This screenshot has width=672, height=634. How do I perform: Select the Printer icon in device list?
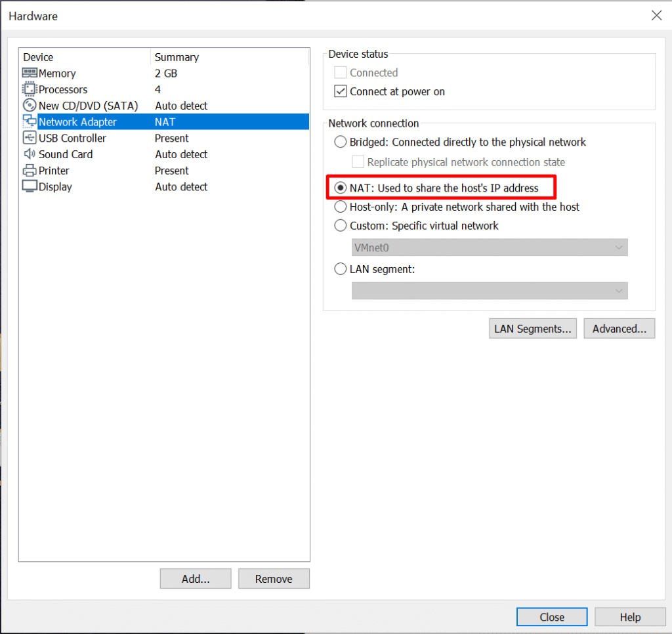point(30,171)
